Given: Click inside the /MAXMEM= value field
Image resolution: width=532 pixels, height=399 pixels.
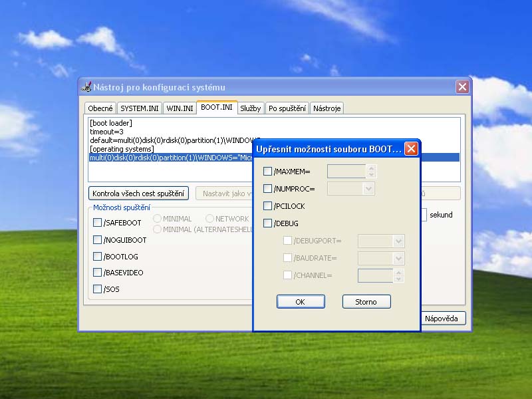Looking at the screenshot, I should tap(346, 172).
